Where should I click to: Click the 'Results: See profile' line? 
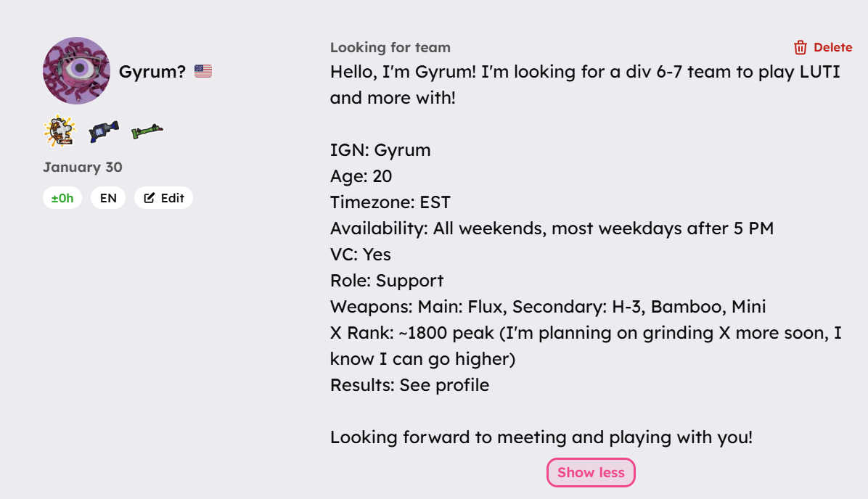pos(409,385)
